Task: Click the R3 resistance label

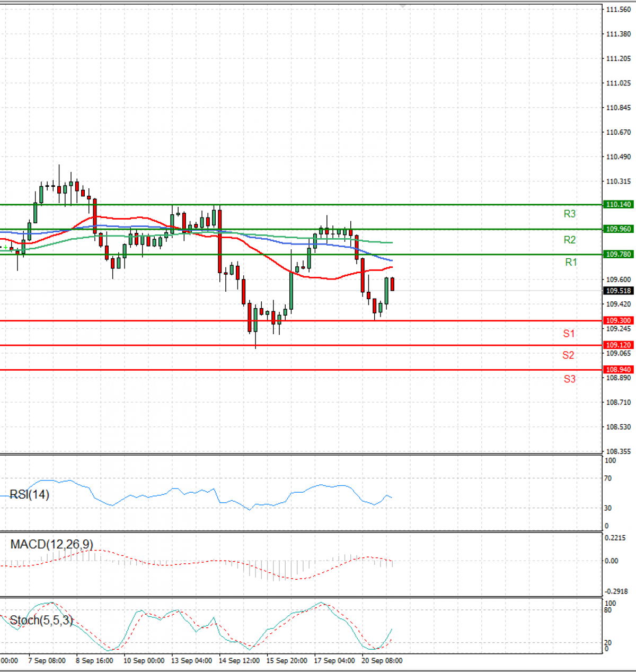Action: point(569,214)
